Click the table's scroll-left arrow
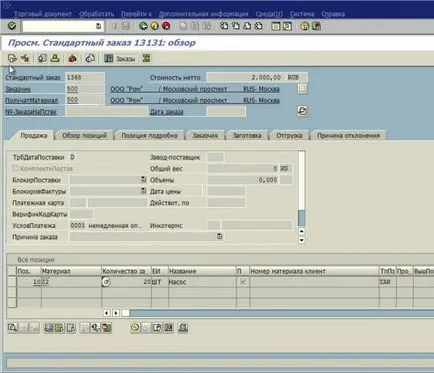 [107, 313]
